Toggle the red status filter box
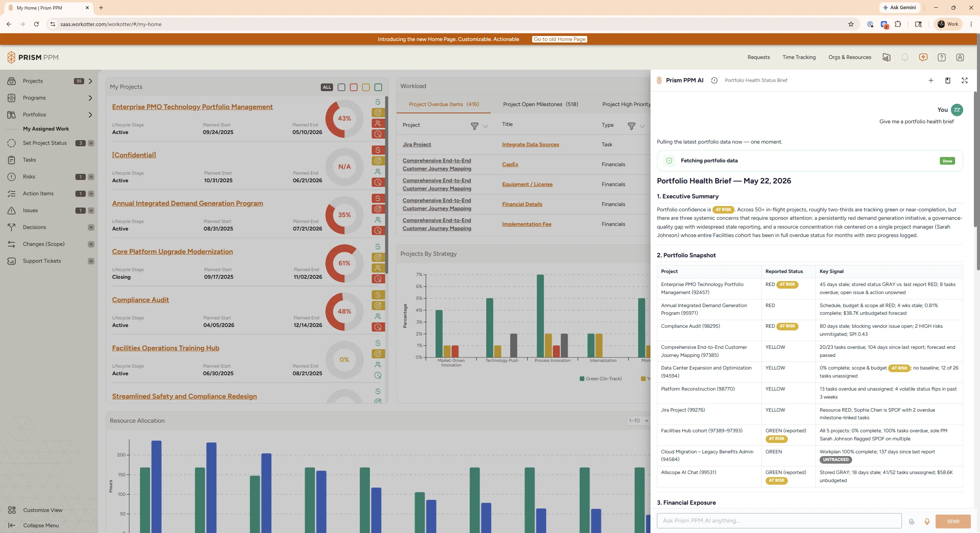The height and width of the screenshot is (533, 980). [354, 87]
